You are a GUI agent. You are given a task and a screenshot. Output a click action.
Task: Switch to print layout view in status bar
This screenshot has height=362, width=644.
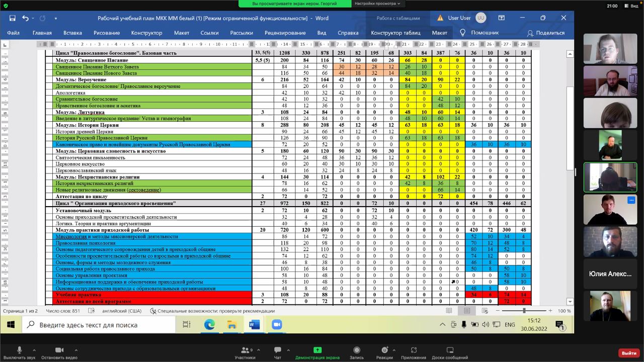(467, 311)
